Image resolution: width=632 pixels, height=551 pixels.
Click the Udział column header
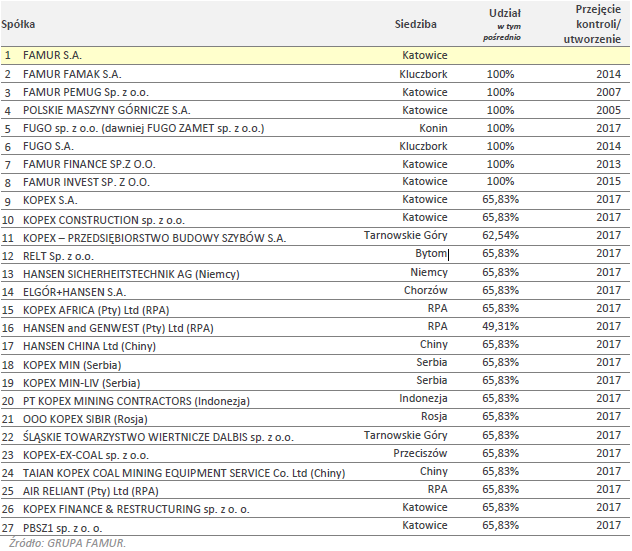tap(505, 13)
